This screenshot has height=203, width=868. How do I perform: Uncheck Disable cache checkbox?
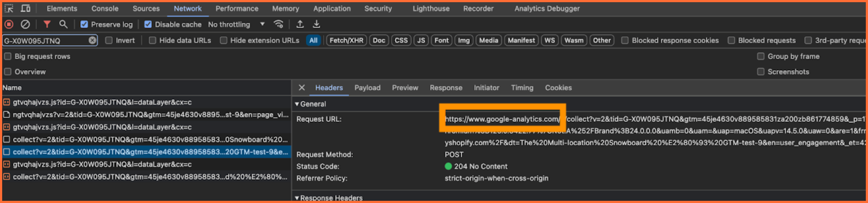coord(148,24)
